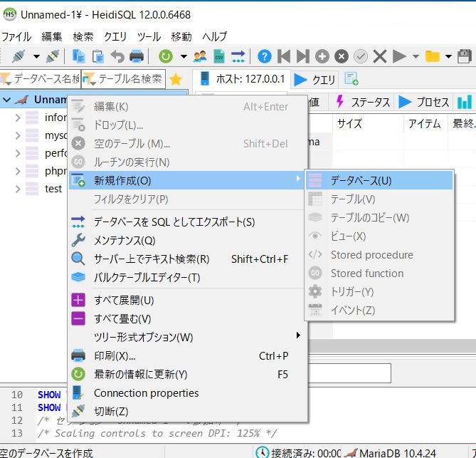
Task: Click the テーブル名検索 filter field
Action: coord(124,79)
